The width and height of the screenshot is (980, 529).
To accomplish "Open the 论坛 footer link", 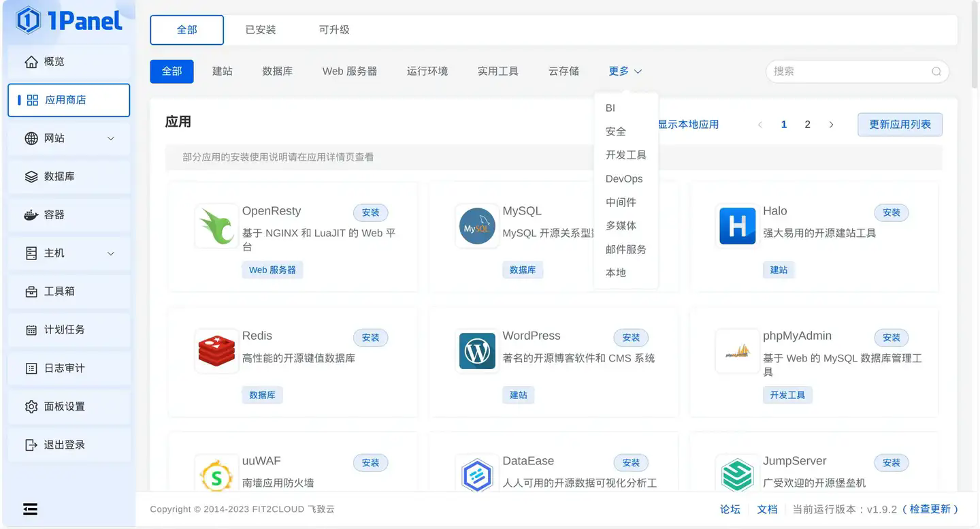I will pyautogui.click(x=730, y=509).
